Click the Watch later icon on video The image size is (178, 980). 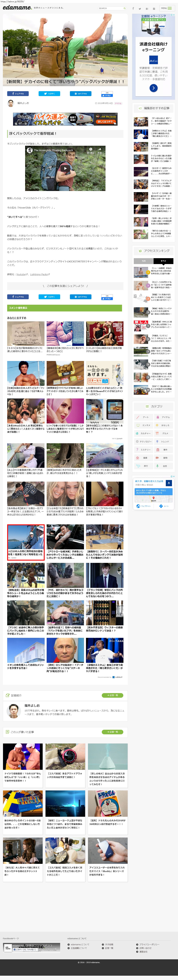click(x=91, y=150)
